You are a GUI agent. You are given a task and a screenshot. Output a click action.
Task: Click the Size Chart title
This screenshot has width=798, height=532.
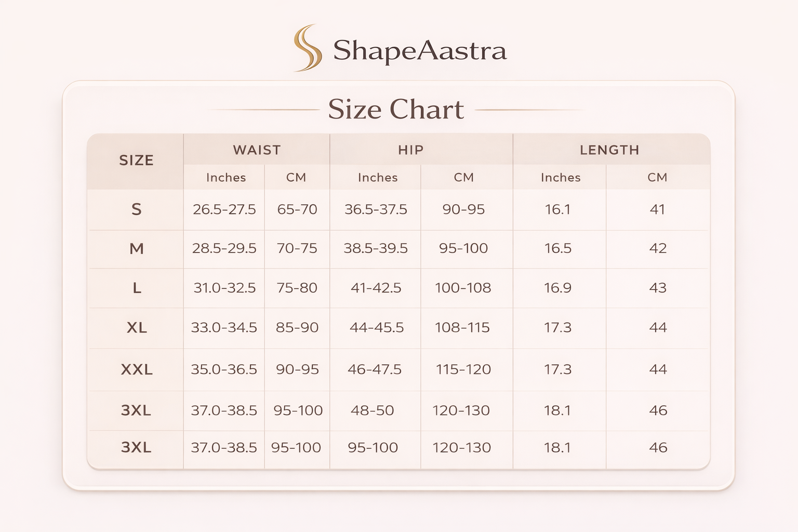pyautogui.click(x=395, y=110)
